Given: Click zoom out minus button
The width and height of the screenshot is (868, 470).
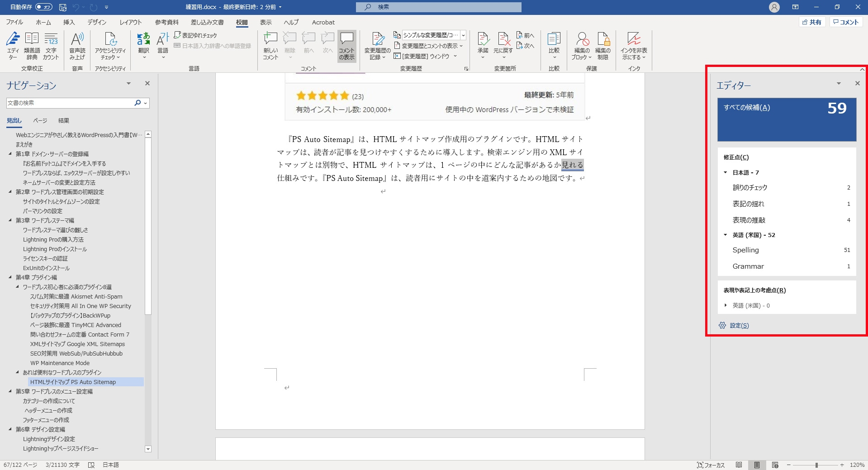Looking at the screenshot, I should pos(788,465).
